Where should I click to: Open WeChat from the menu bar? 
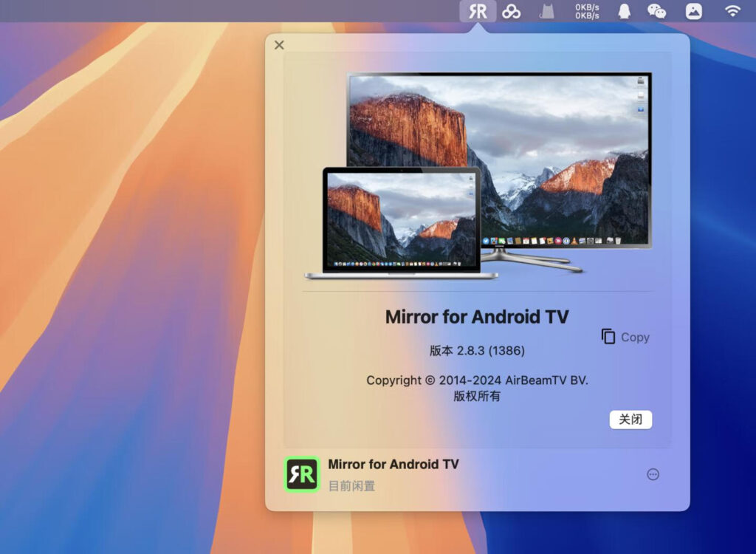(658, 11)
